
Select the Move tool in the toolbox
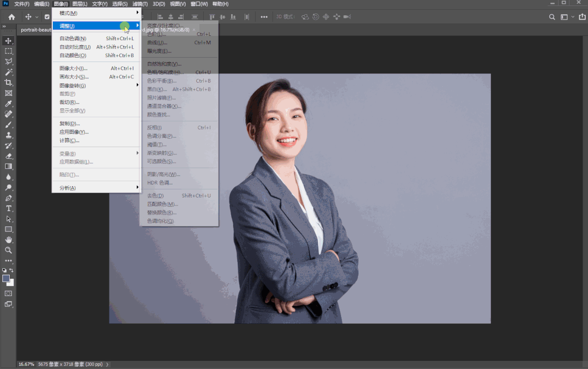[8, 40]
